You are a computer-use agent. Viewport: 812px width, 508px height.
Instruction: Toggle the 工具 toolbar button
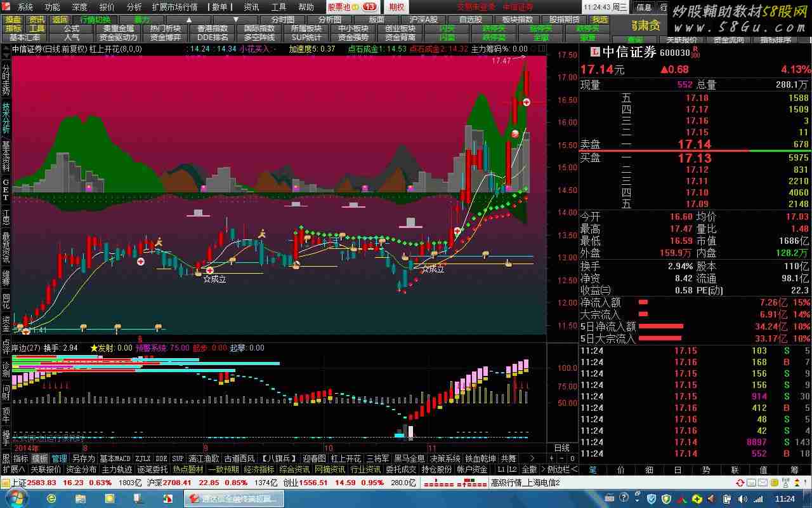tap(37, 29)
